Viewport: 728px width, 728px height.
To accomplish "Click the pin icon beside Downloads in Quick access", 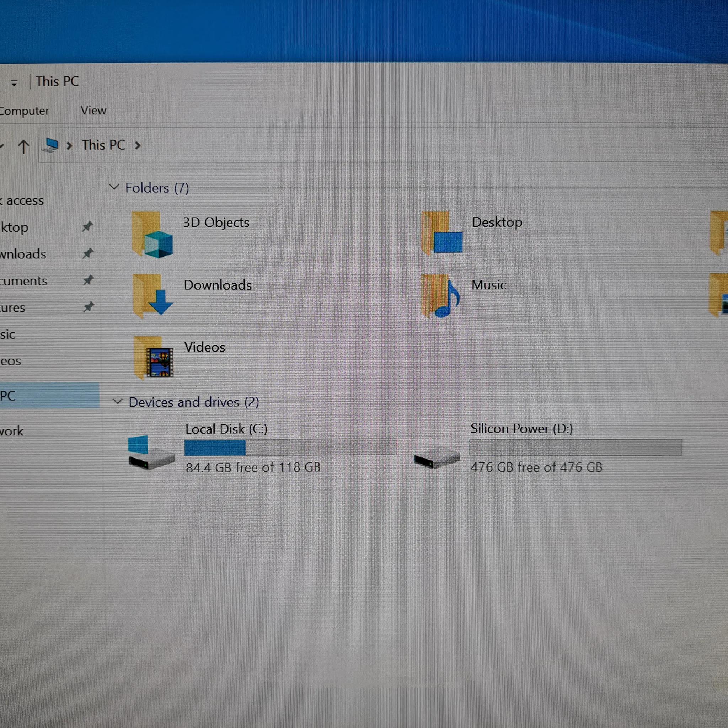I will click(x=88, y=253).
